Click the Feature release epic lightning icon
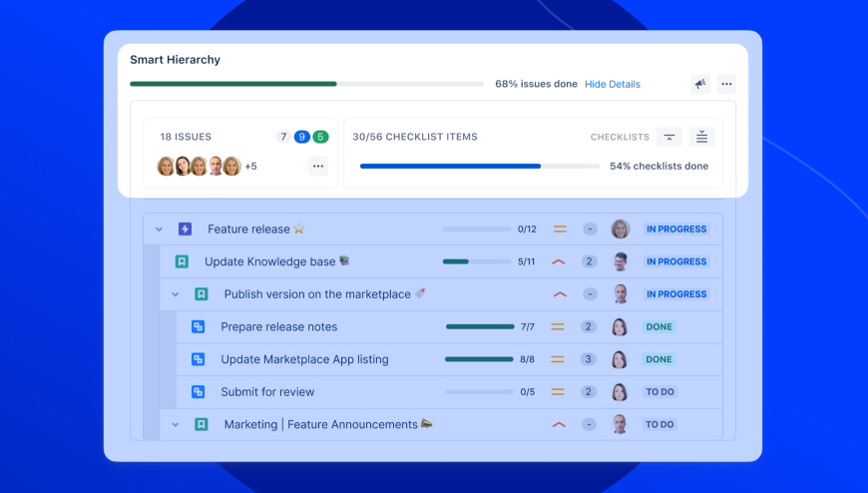 click(185, 229)
